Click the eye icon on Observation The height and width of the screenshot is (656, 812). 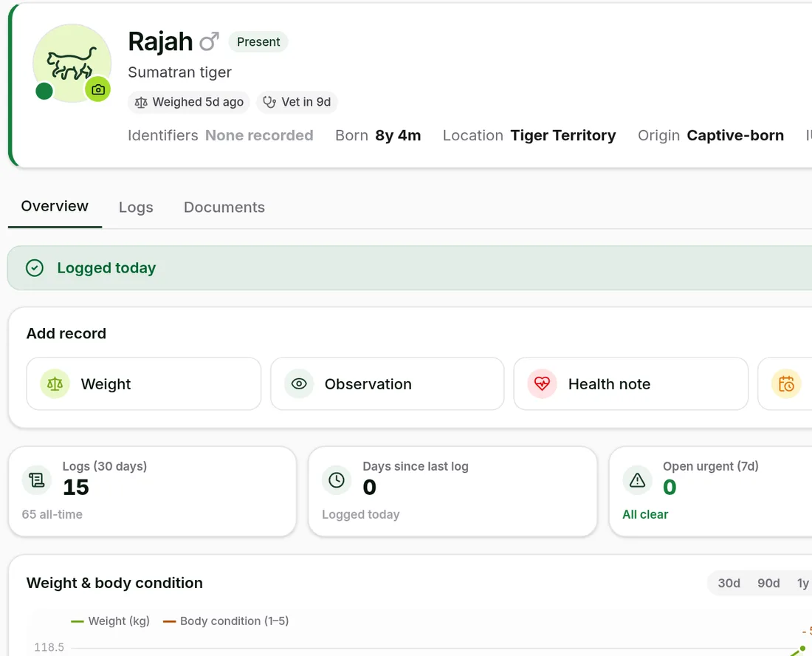click(299, 384)
